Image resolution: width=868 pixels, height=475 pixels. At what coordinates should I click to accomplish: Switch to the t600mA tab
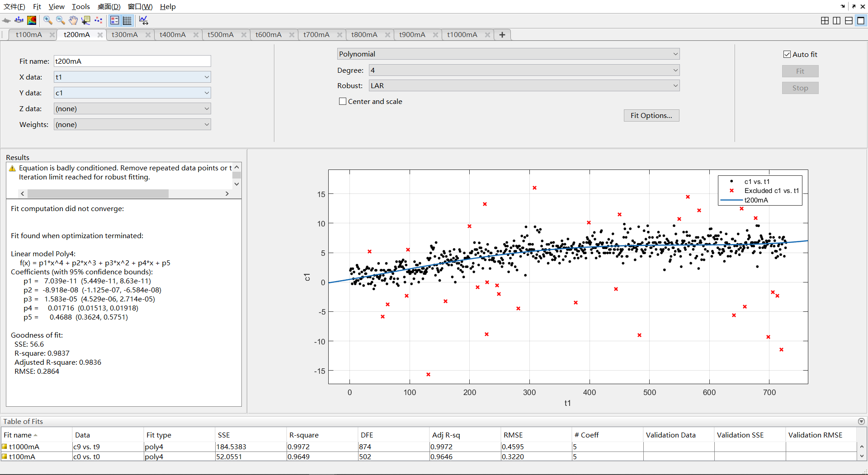click(x=269, y=35)
